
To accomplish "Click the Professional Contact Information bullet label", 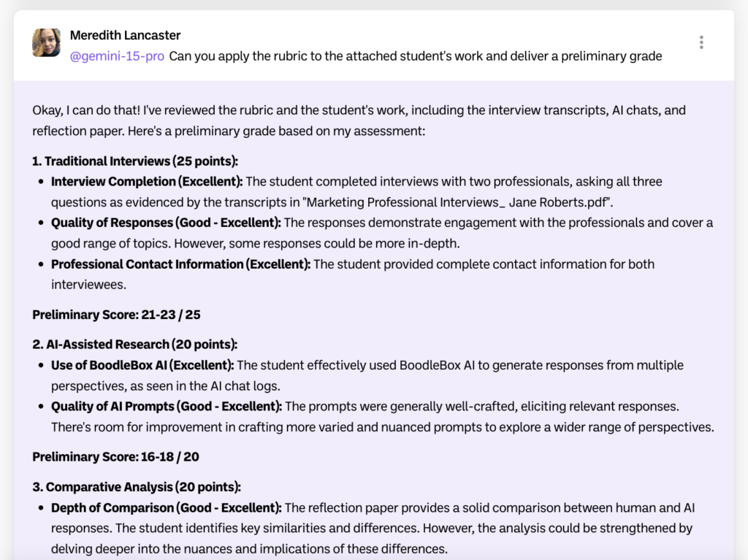I will [180, 264].
